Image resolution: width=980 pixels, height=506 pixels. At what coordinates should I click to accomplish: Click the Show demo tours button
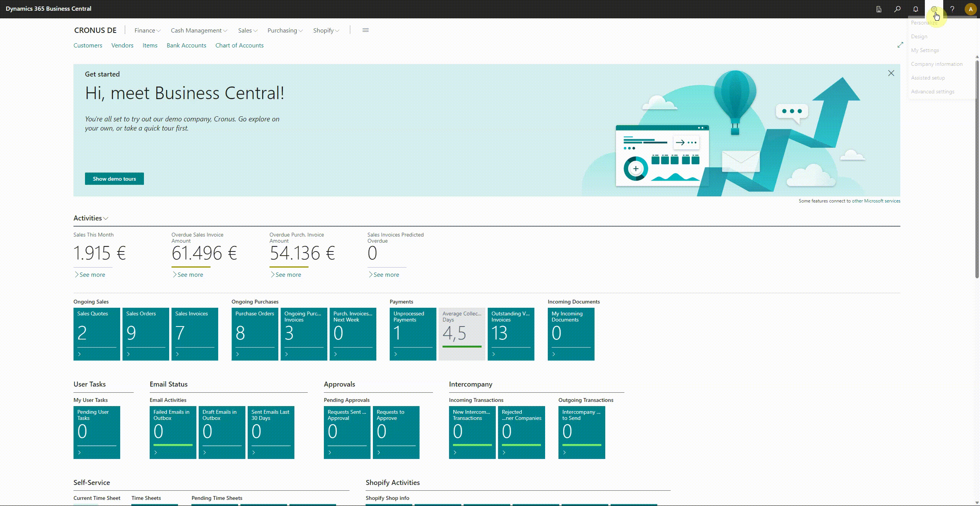coord(114,179)
